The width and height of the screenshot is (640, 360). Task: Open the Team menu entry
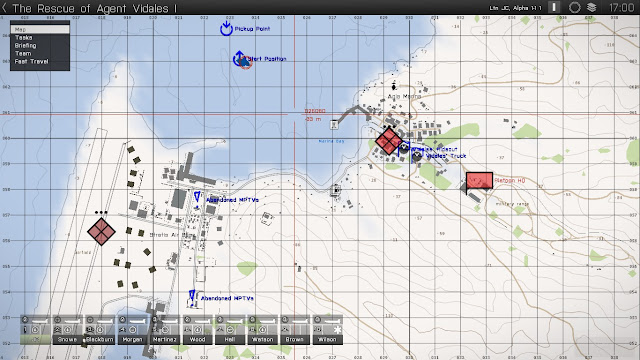point(40,53)
